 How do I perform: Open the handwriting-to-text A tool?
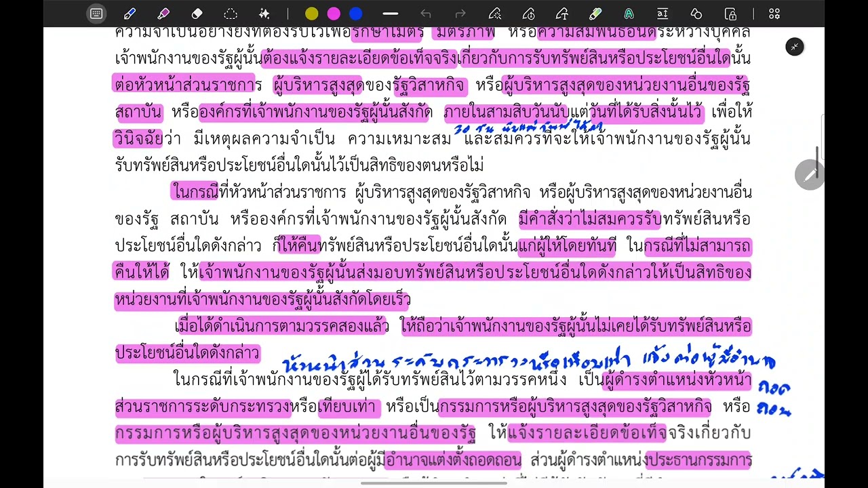[629, 14]
